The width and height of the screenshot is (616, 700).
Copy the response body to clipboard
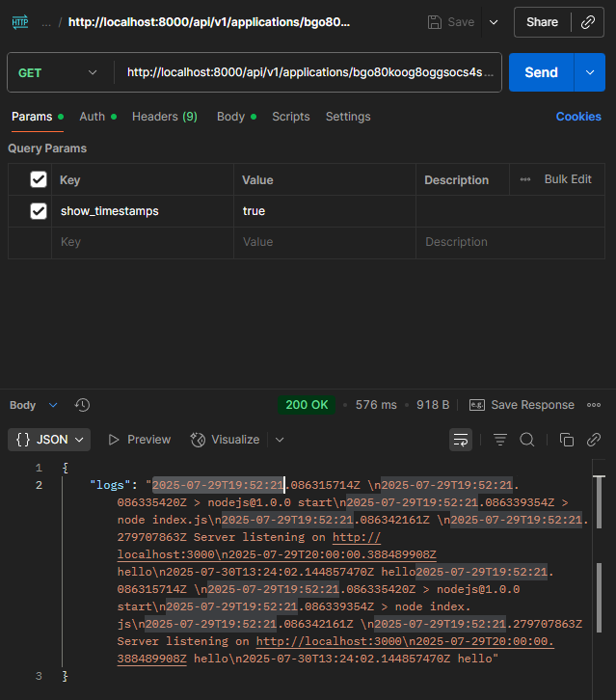pyautogui.click(x=567, y=440)
